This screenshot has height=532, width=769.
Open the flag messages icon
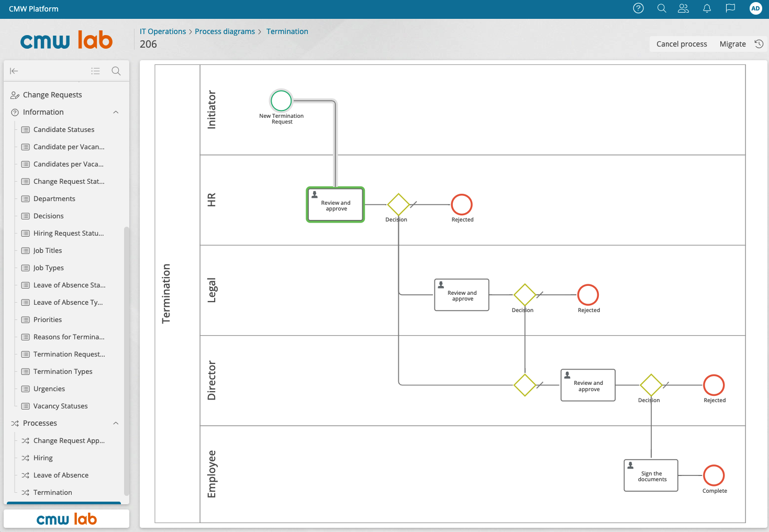click(730, 8)
